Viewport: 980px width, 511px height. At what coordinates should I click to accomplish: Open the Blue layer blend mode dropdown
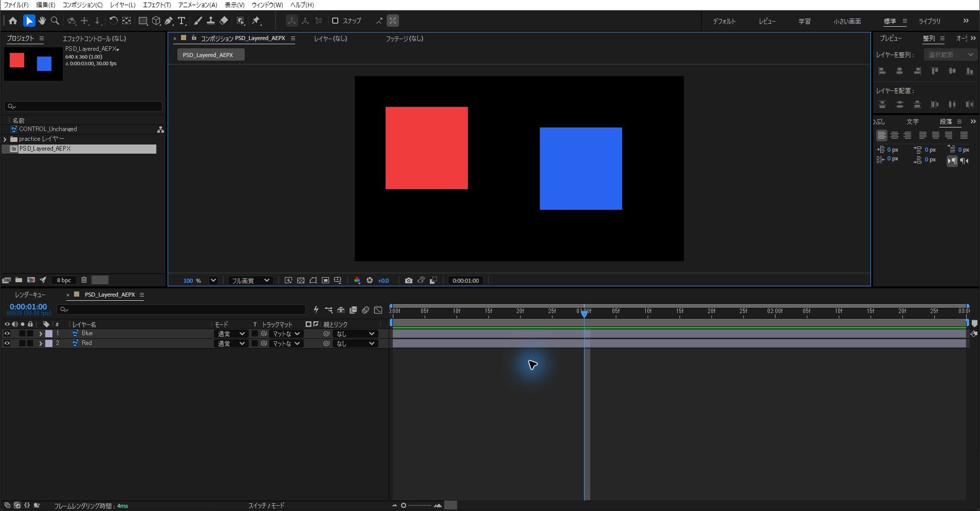coord(231,334)
